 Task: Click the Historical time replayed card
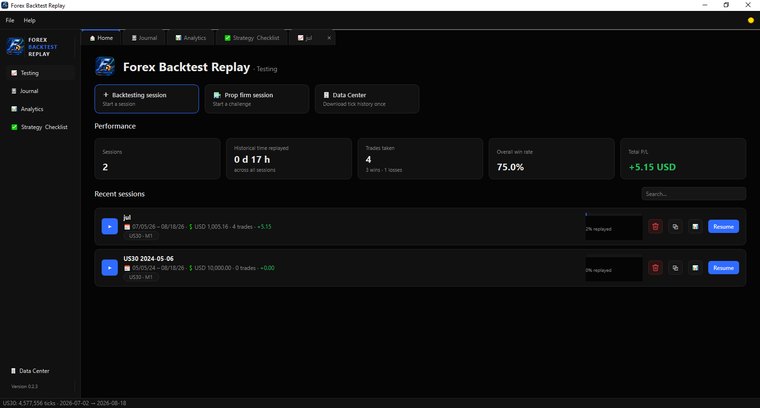pos(289,159)
